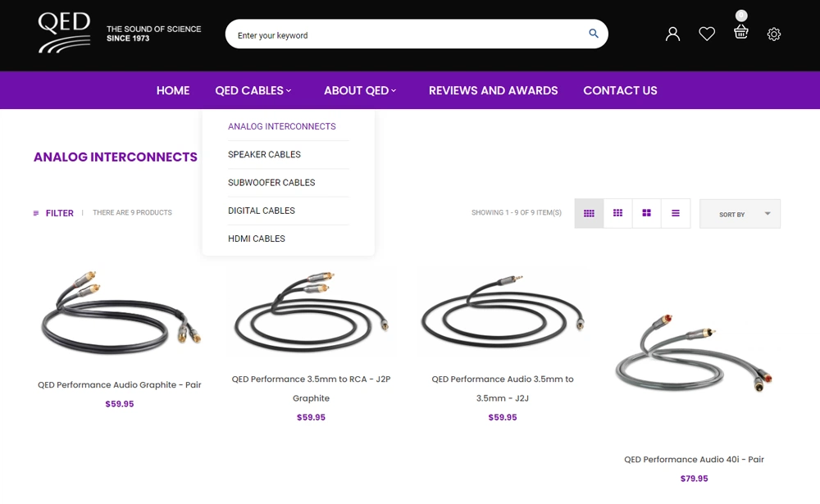Open the 3.5mm to RCA J2P image
This screenshot has height=504, width=820.
[x=311, y=313]
